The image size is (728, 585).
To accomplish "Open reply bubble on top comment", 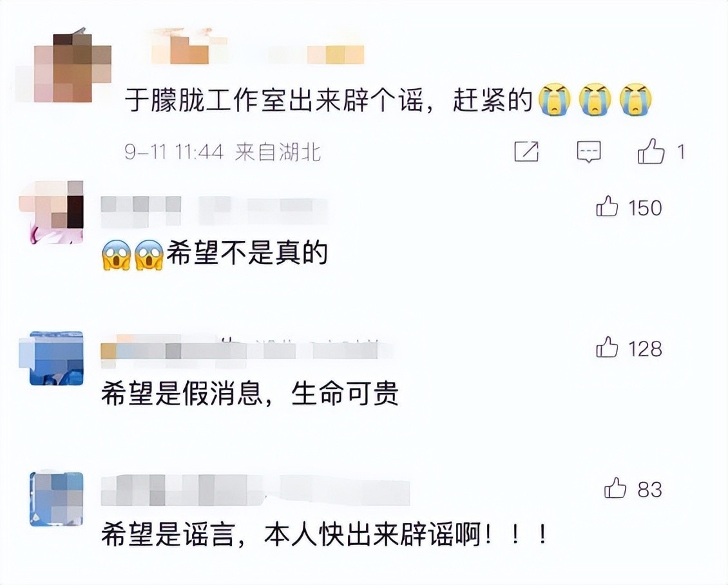I will coord(589,152).
